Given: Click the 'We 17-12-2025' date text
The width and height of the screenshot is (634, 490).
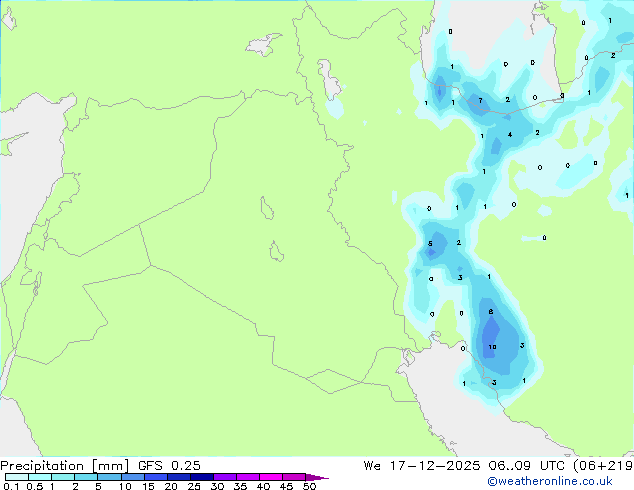Looking at the screenshot, I should coord(422,466).
